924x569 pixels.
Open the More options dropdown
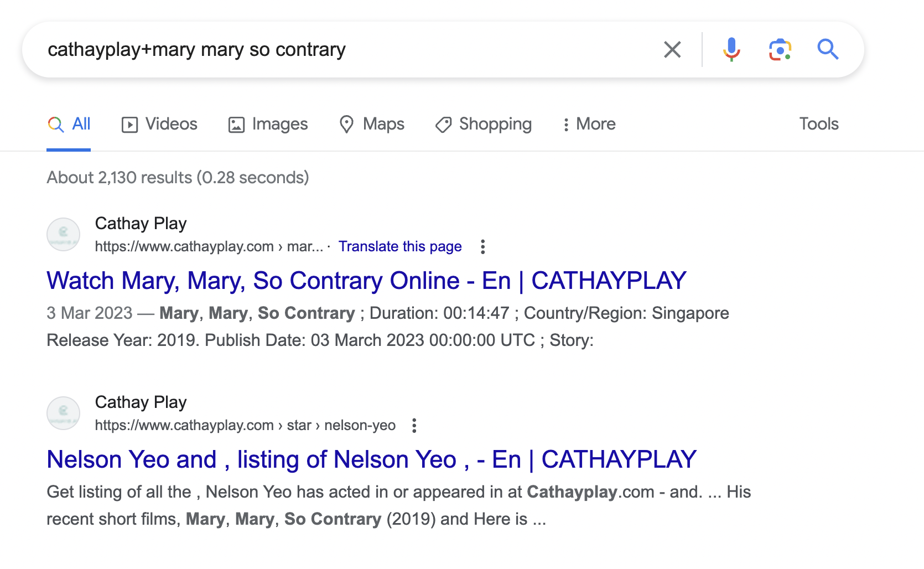588,124
